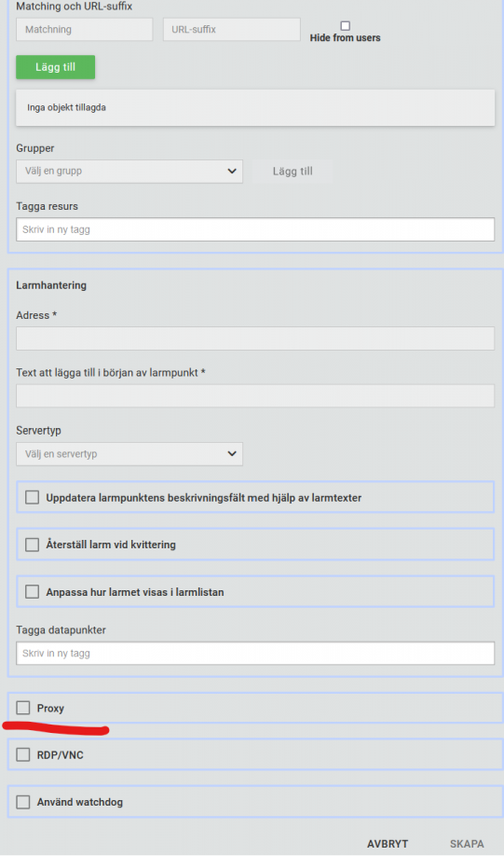Click into the URL-suffix field
The image size is (504, 856).
[x=232, y=30]
